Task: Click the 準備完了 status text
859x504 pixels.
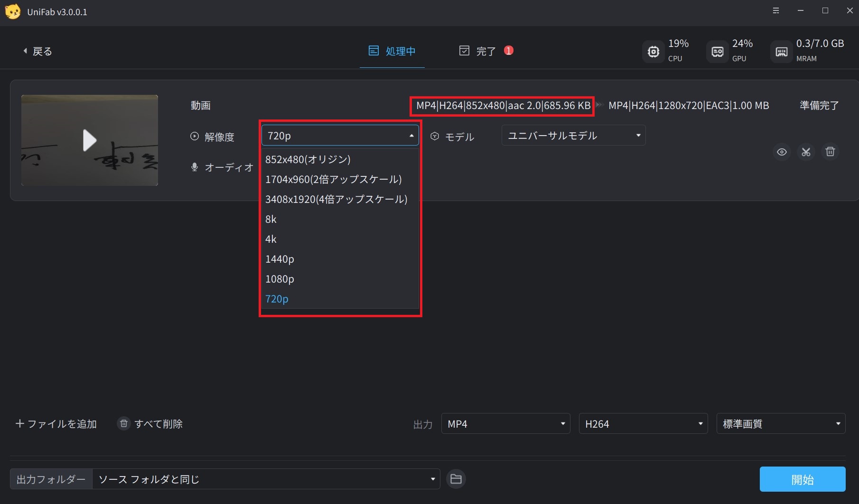Action: click(x=819, y=106)
